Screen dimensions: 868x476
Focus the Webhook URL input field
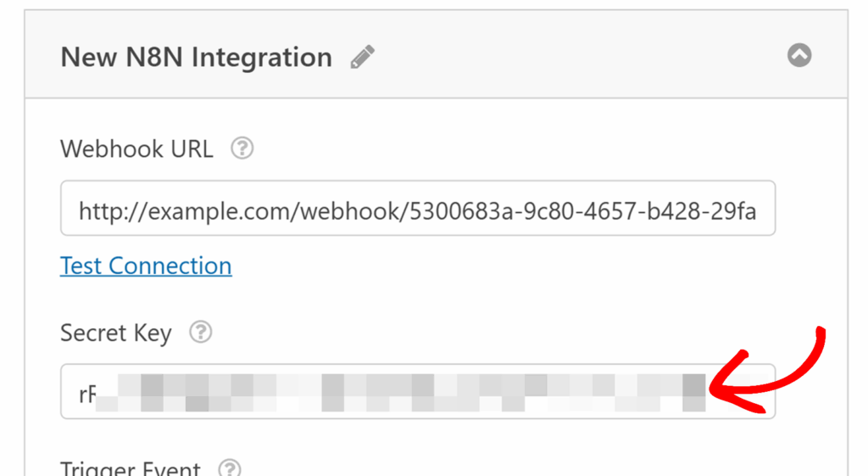coord(417,209)
